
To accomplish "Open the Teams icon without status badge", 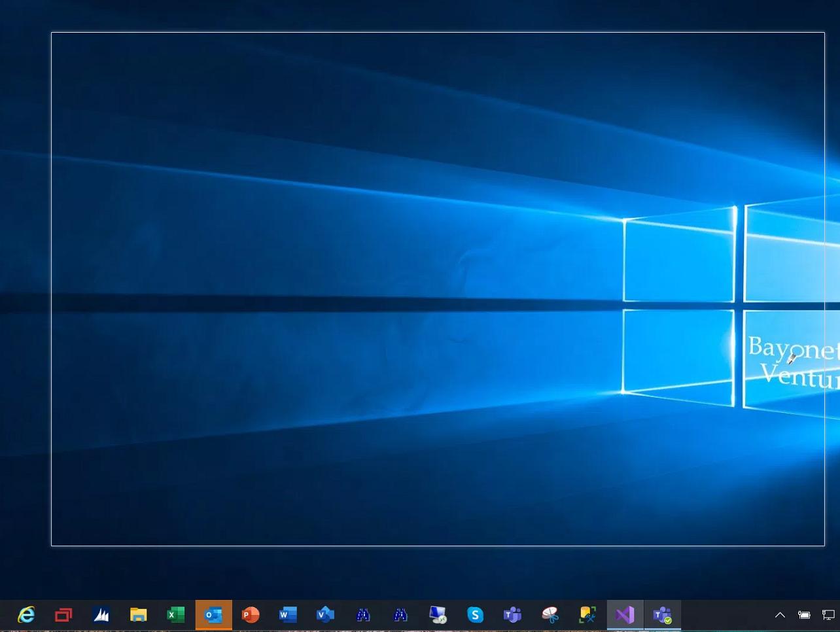I will (512, 615).
